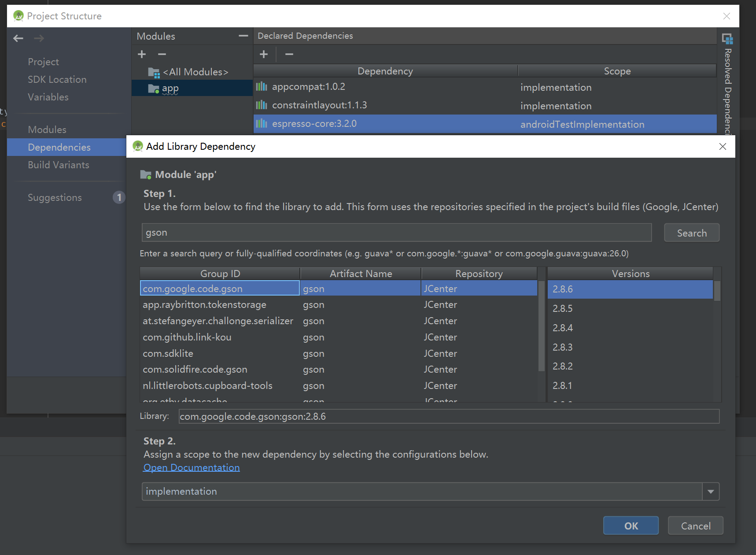Open Documentation link

click(192, 467)
